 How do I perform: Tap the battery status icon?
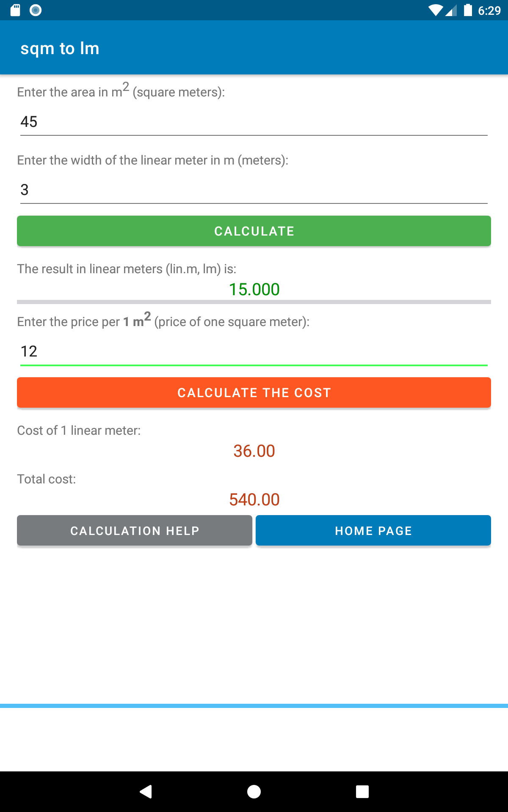tap(468, 10)
